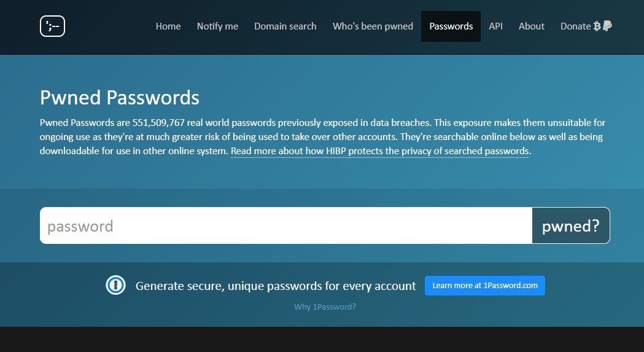Click Learn more at 1Password.com button
Image resolution: width=644 pixels, height=352 pixels.
(484, 286)
